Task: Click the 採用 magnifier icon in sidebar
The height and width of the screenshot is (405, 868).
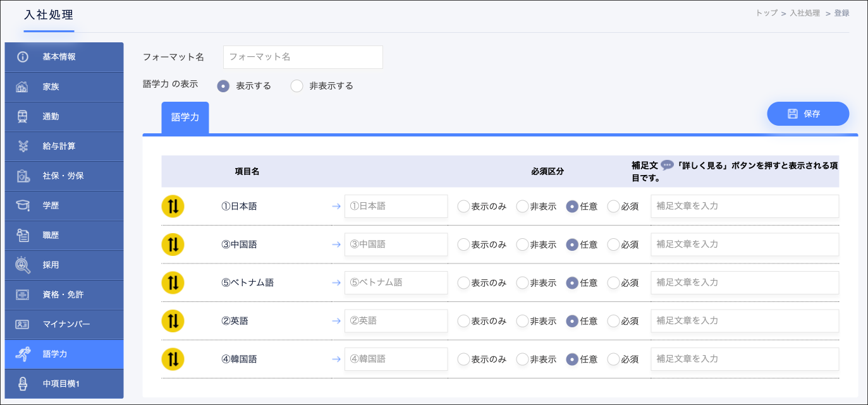Action: pos(23,265)
